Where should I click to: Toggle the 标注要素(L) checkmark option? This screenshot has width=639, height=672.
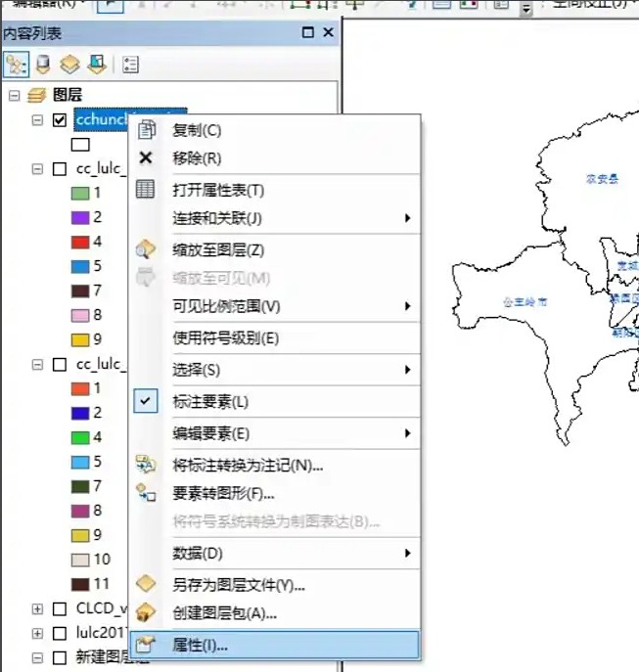pyautogui.click(x=146, y=401)
